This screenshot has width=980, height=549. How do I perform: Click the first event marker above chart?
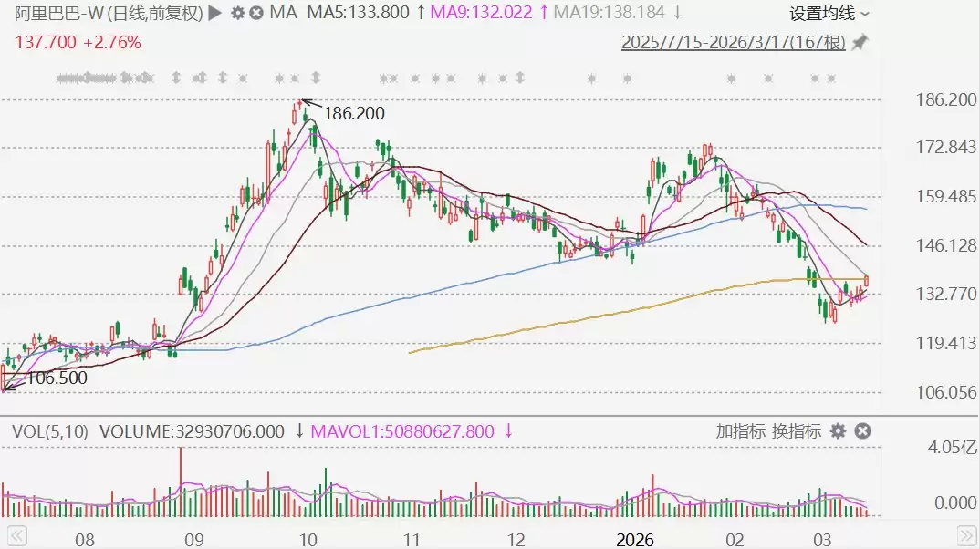point(61,78)
